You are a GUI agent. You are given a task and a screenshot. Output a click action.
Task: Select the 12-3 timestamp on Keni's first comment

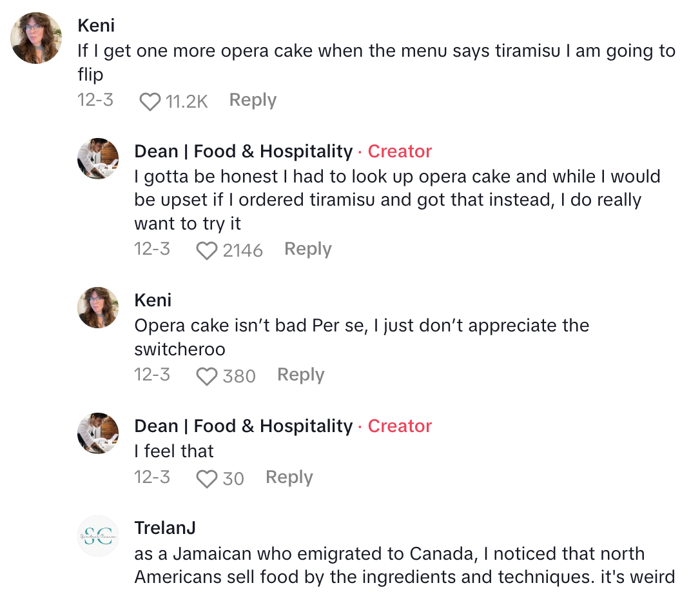[x=95, y=99]
